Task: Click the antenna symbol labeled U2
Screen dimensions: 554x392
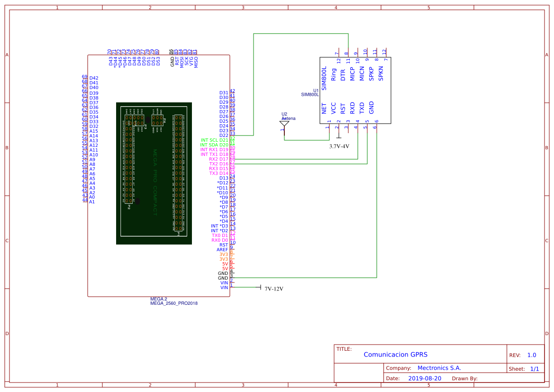Action: point(284,124)
